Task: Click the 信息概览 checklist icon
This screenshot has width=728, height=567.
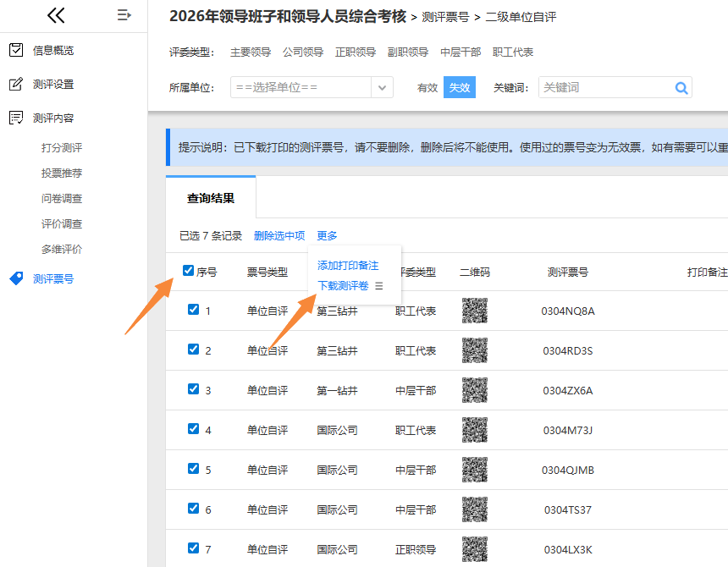Action: (16, 50)
